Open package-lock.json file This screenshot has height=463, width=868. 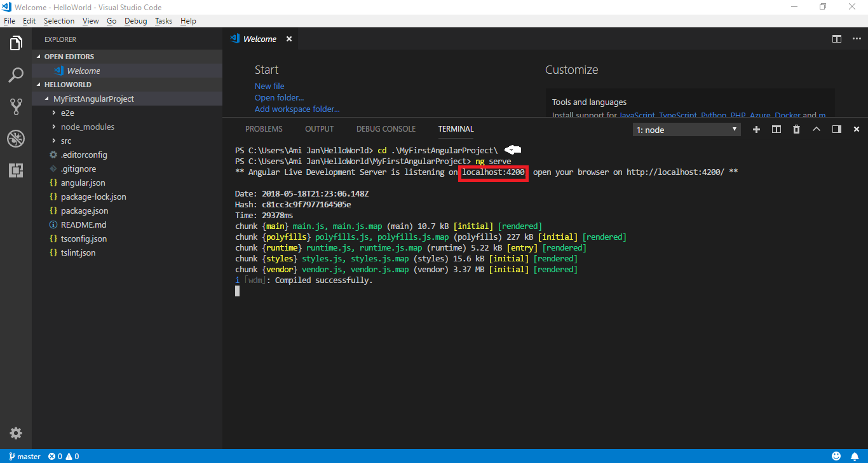[127, 197]
